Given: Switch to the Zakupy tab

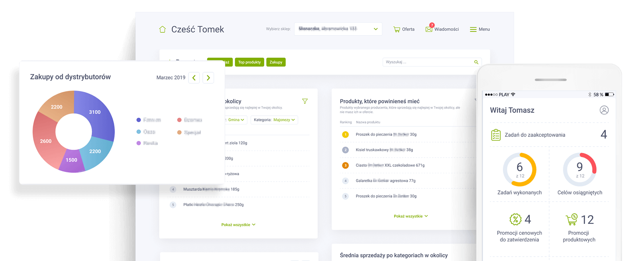Looking at the screenshot, I should [x=276, y=62].
